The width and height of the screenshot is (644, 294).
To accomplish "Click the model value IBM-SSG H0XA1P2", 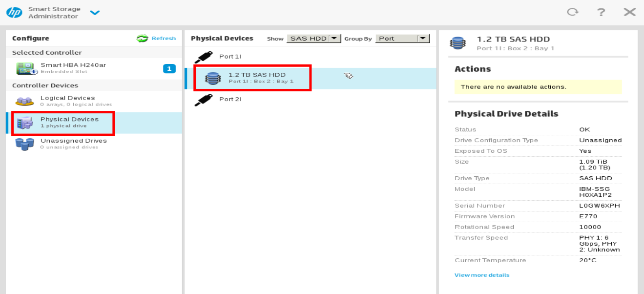I will [595, 192].
